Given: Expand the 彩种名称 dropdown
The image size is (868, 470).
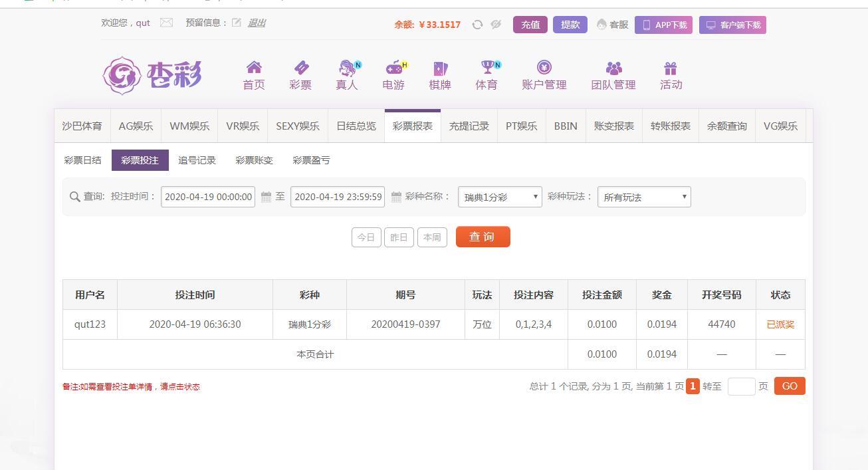Looking at the screenshot, I should (x=500, y=197).
